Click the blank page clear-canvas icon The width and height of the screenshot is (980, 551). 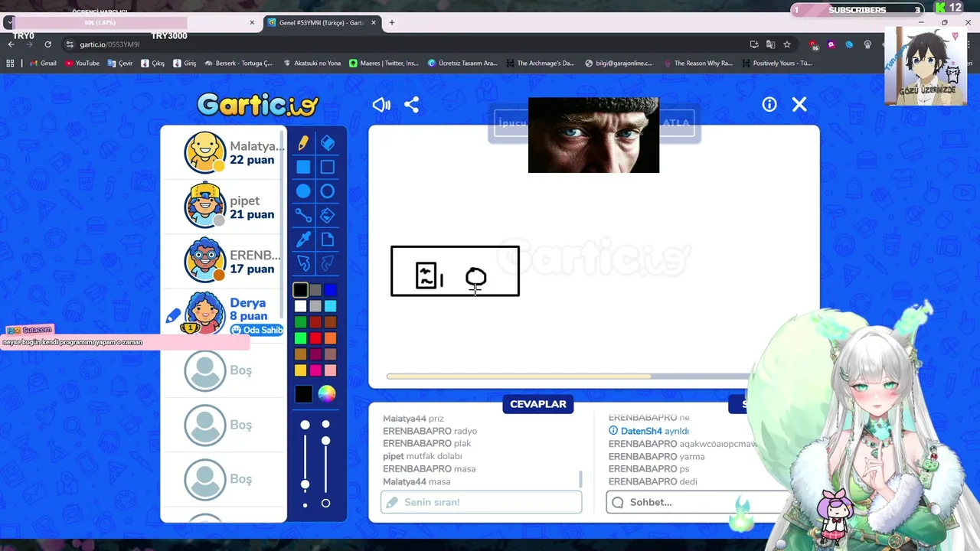(x=327, y=240)
